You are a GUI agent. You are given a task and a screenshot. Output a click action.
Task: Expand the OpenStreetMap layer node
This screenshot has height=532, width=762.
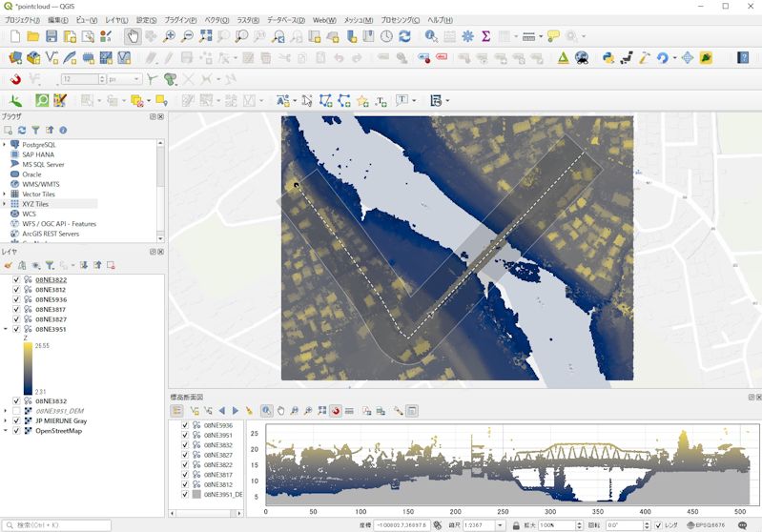[6, 431]
